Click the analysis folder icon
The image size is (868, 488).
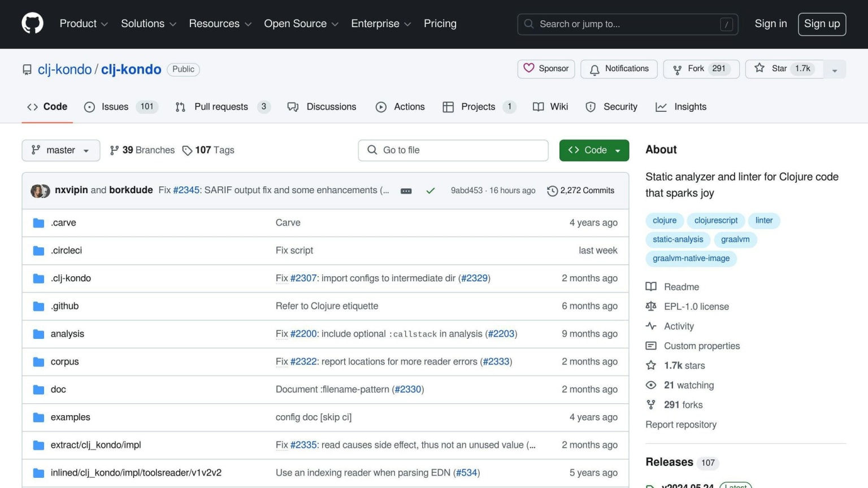(38, 334)
